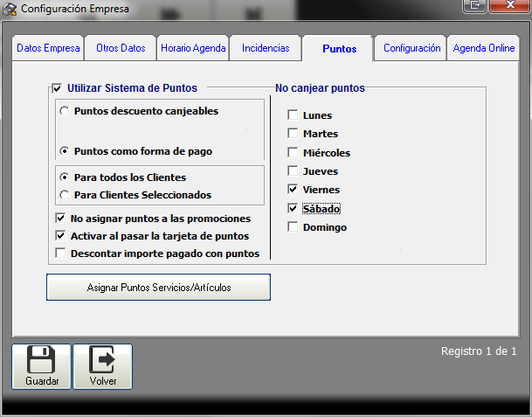Select Puntos descuento canjeables option
This screenshot has height=417, width=532.
click(x=65, y=112)
